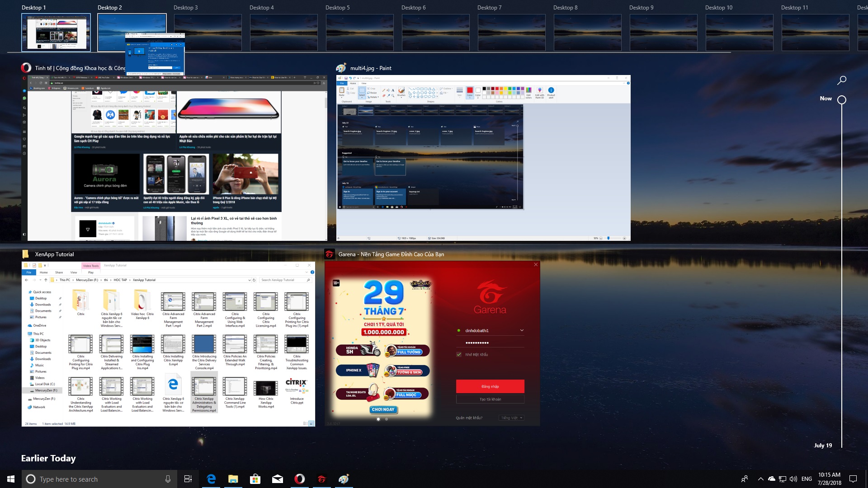Click the Refresh icon in Explorer address bar

point(254,280)
